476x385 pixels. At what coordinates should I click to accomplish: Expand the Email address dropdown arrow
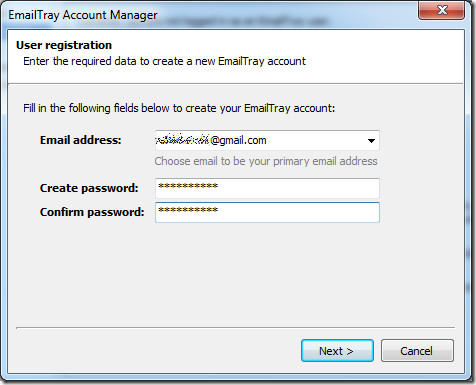[371, 141]
